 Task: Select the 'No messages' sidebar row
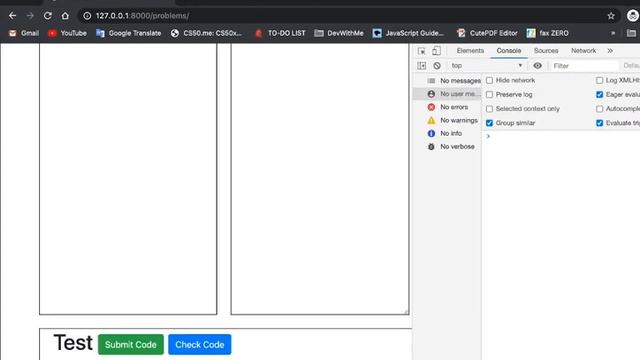(447, 81)
